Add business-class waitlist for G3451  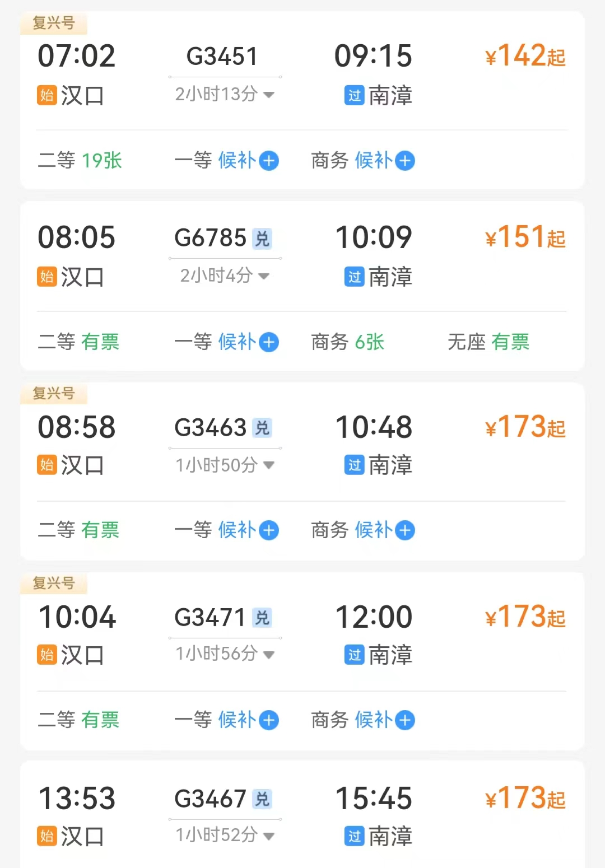(x=405, y=161)
